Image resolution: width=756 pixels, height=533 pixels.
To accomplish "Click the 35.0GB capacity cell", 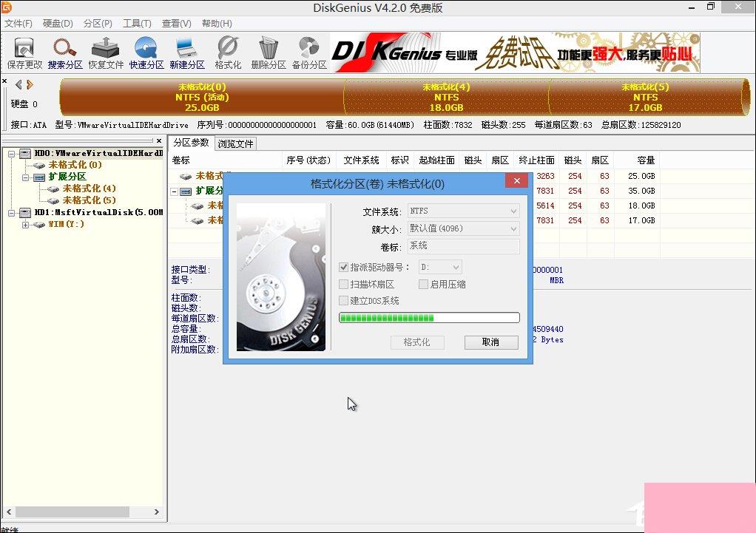I will (x=641, y=191).
